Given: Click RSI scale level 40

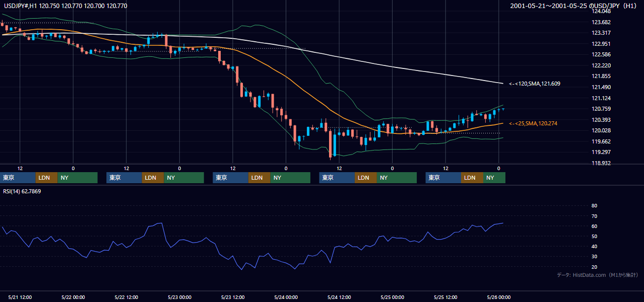Looking at the screenshot, I should click(594, 247).
